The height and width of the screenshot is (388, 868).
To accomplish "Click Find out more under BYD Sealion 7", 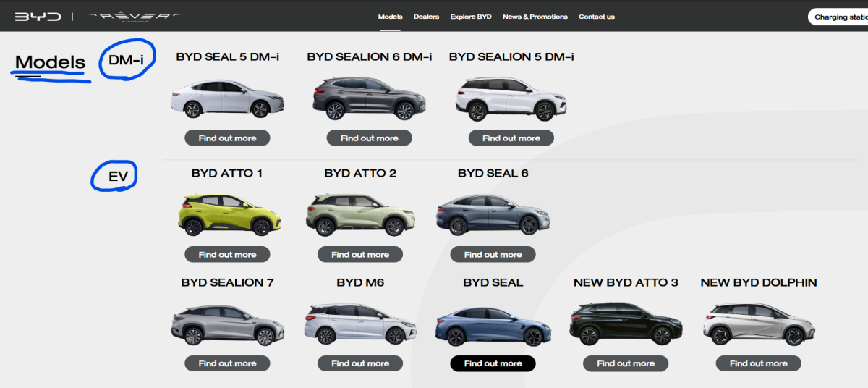I will [x=227, y=363].
